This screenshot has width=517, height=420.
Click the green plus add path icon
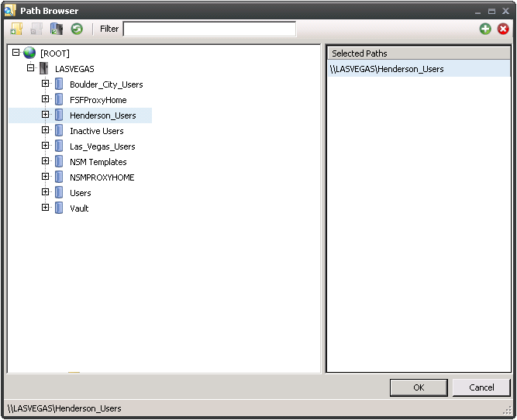pyautogui.click(x=485, y=29)
